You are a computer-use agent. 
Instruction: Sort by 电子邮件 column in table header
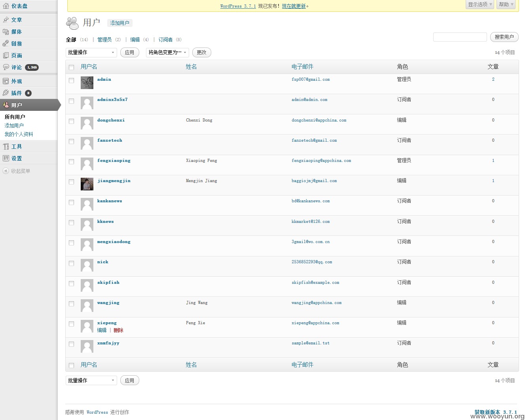click(302, 67)
